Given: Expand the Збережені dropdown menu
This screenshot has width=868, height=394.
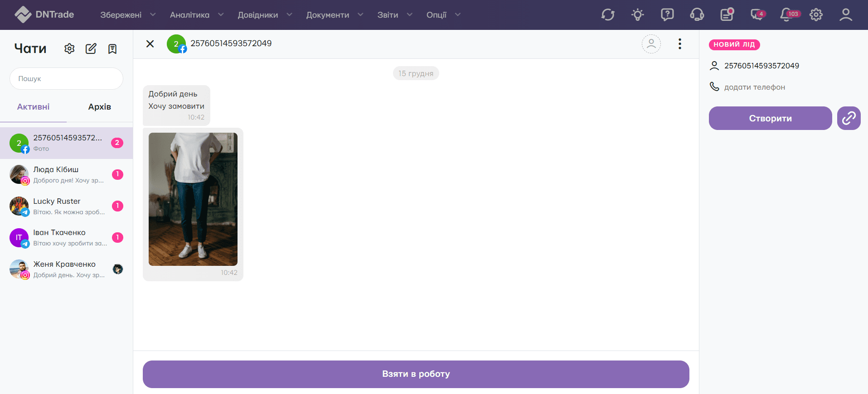Looking at the screenshot, I should tap(127, 15).
